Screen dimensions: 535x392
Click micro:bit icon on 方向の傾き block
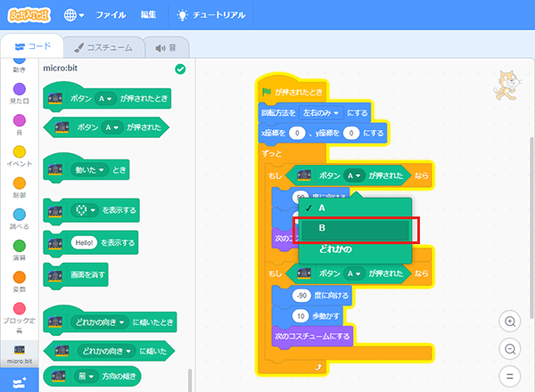[59, 376]
